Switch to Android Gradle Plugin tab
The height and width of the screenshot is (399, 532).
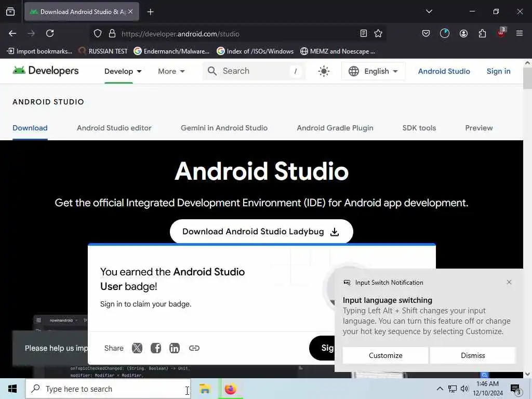pos(335,128)
